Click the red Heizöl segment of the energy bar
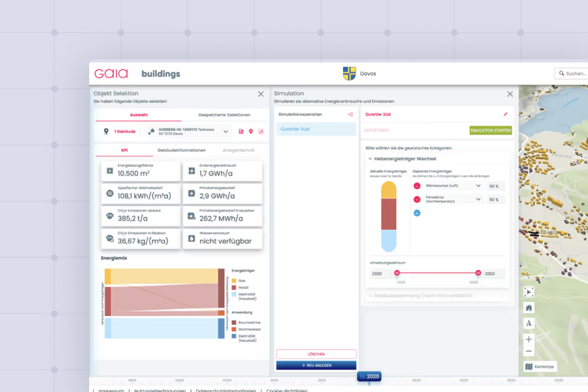588x392 pixels. (389, 214)
